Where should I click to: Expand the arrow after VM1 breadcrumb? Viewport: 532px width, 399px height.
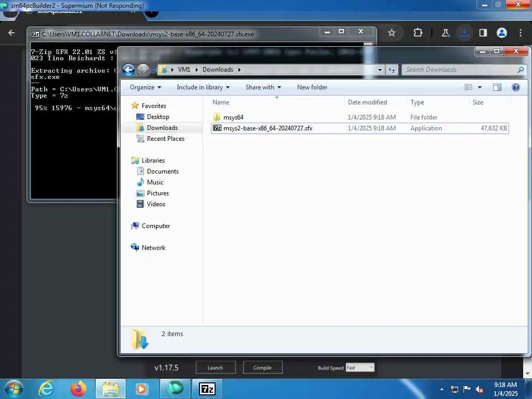click(x=196, y=70)
